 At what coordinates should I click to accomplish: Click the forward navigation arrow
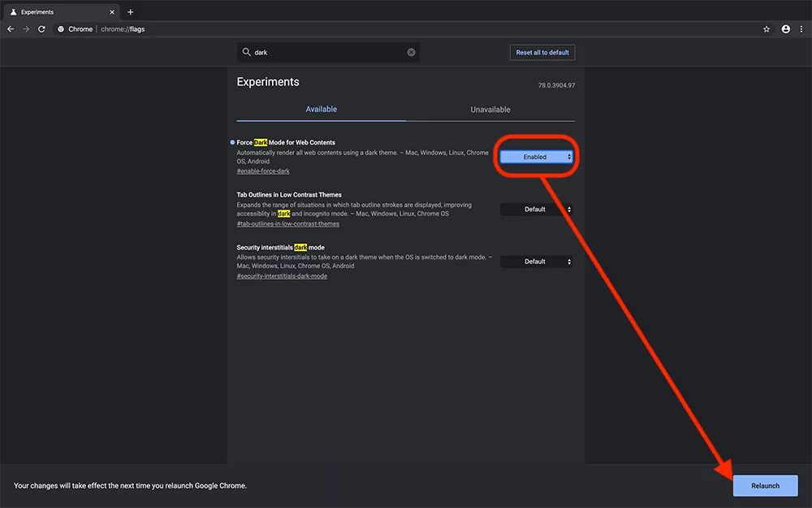tap(26, 29)
